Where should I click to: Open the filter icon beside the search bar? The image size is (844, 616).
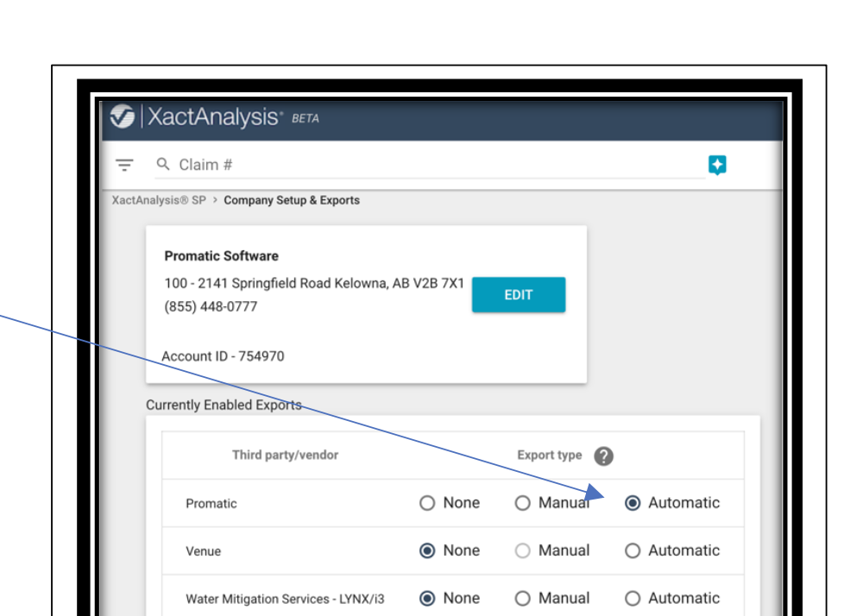(124, 164)
